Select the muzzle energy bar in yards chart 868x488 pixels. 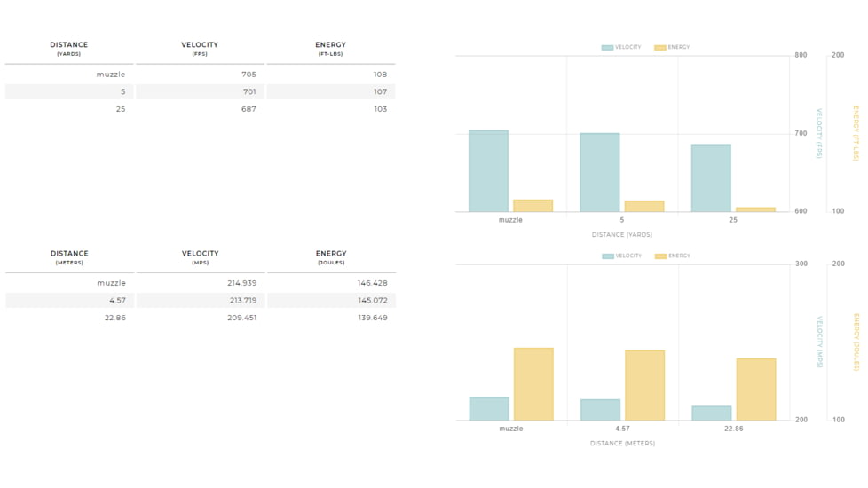pyautogui.click(x=533, y=205)
